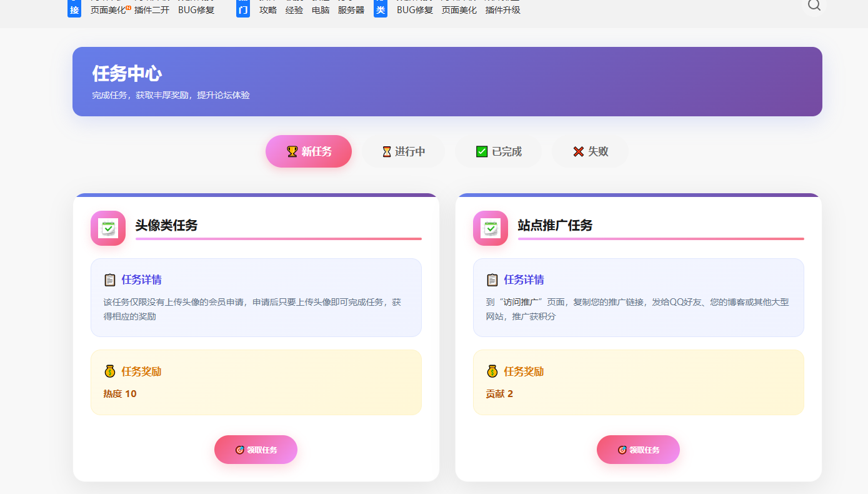Click the 电脑 navigation link
The width and height of the screenshot is (868, 494).
click(x=321, y=10)
